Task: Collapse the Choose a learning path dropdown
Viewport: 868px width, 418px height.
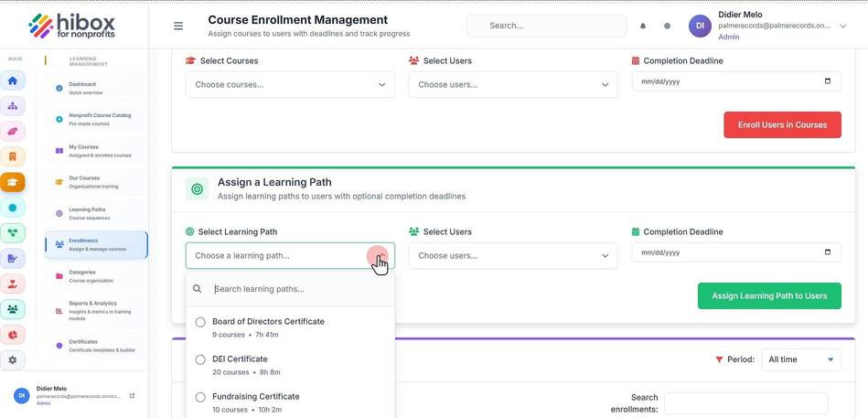Action: 290,256
